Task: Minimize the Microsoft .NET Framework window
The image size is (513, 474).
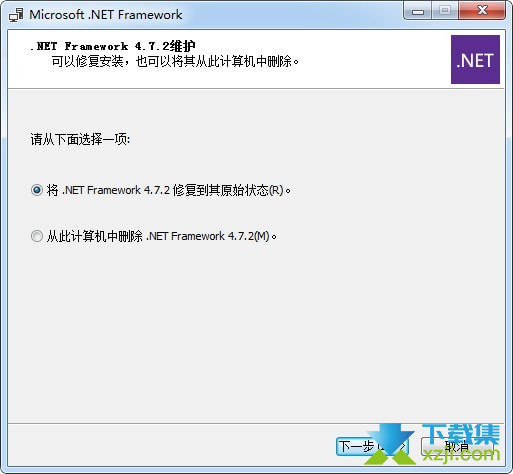Action: tap(418, 11)
